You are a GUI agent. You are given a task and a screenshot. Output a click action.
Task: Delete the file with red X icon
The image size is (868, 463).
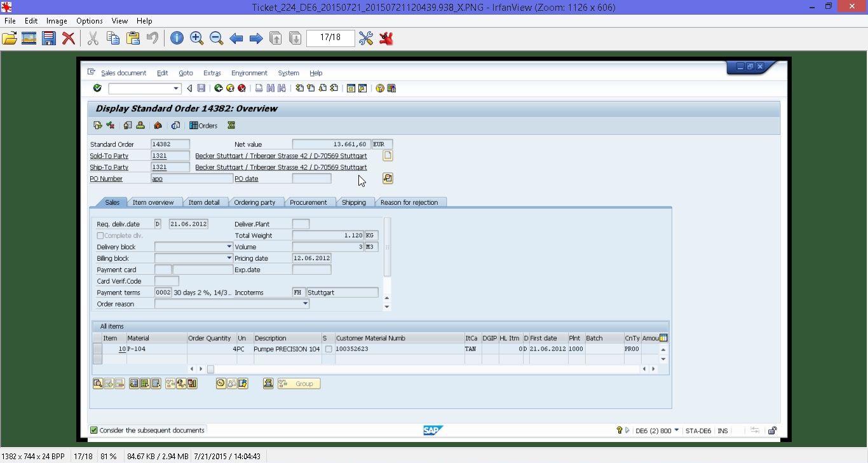tap(69, 38)
